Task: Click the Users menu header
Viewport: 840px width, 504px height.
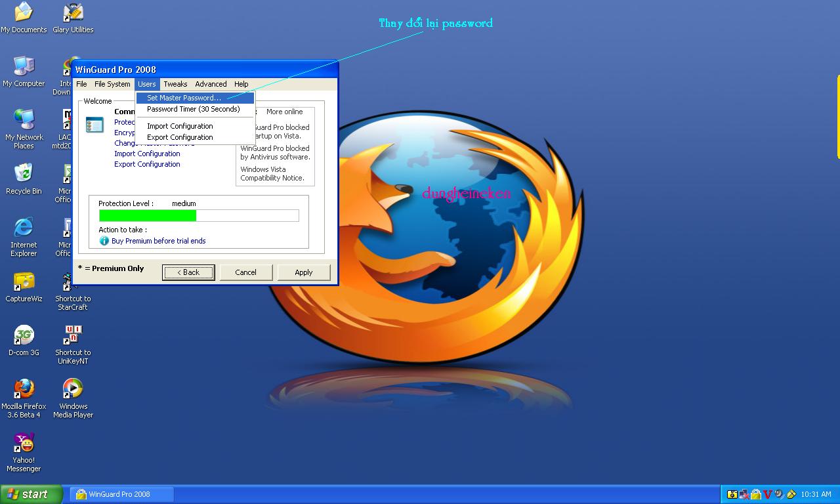Action: click(x=147, y=84)
